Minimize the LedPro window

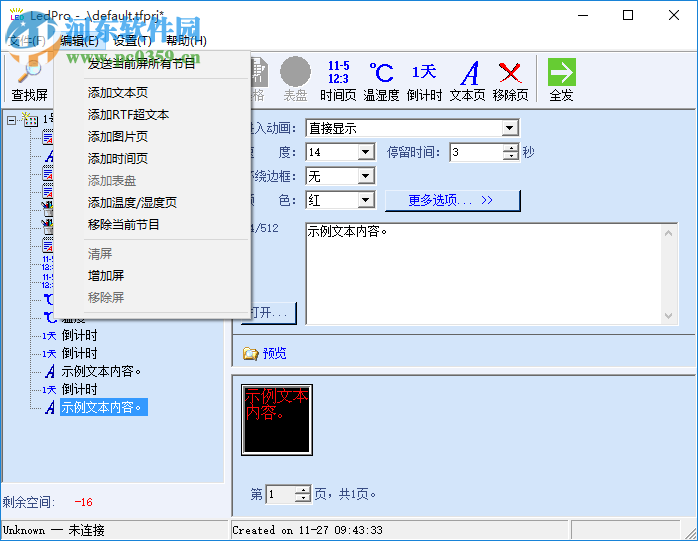click(x=583, y=16)
